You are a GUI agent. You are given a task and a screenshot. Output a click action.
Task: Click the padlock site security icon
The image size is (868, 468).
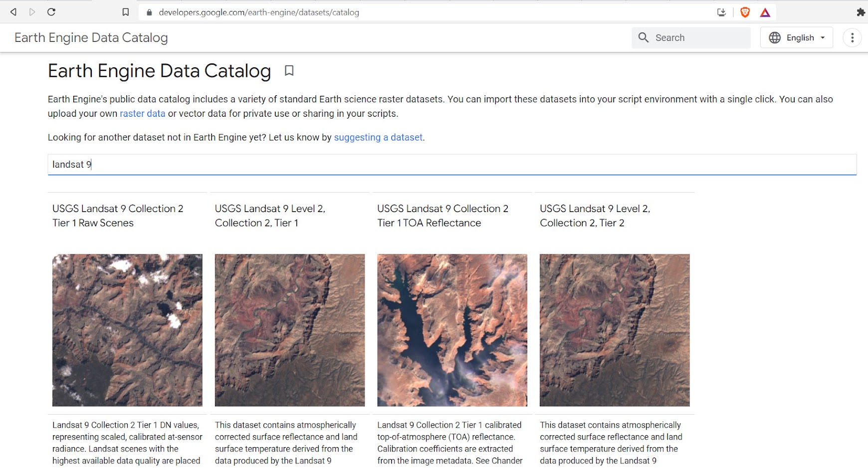click(x=149, y=12)
